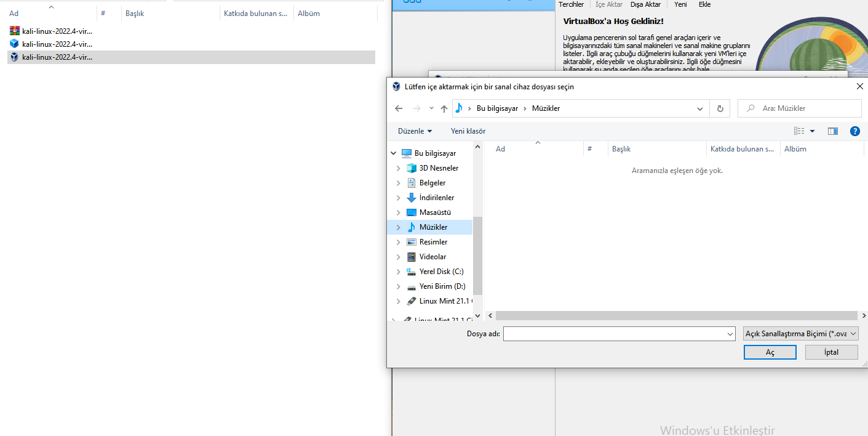Open Videolar folder in sidebar
Screen dimensions: 868x436
pyautogui.click(x=432, y=257)
